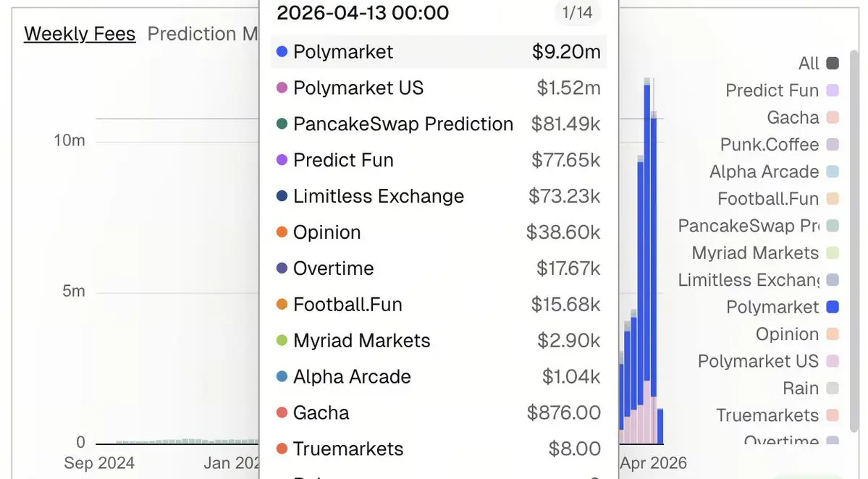
Task: Click the blue Polymarket swatch in legend
Action: [832, 308]
